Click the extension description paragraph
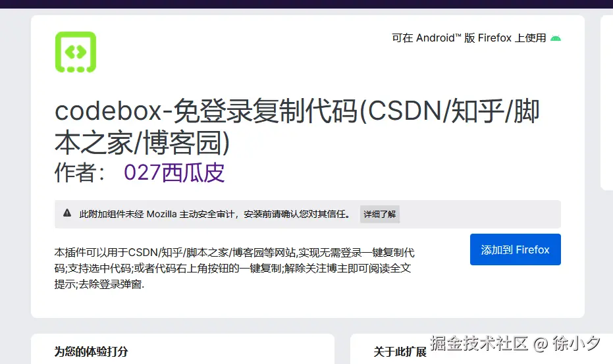This screenshot has width=613, height=364. tap(234, 268)
